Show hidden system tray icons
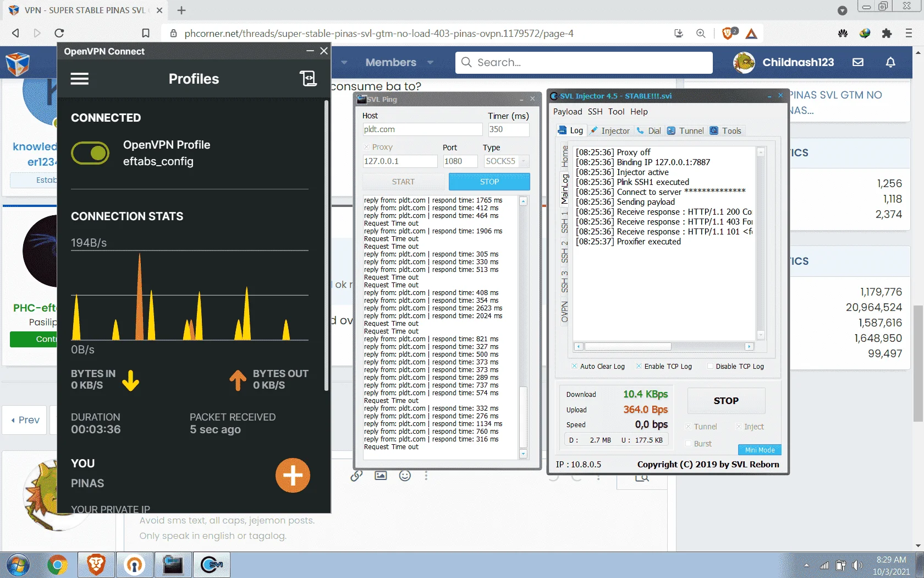924x578 pixels. [806, 565]
